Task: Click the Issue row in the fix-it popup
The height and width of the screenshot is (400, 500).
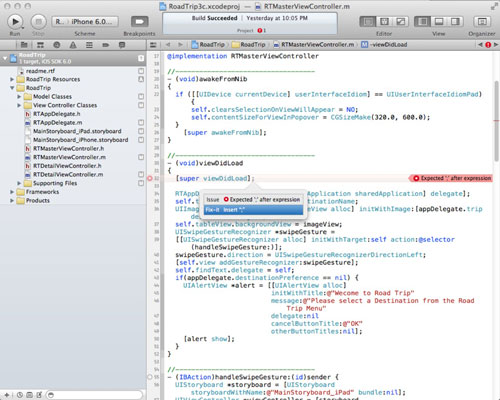Action: click(253, 200)
